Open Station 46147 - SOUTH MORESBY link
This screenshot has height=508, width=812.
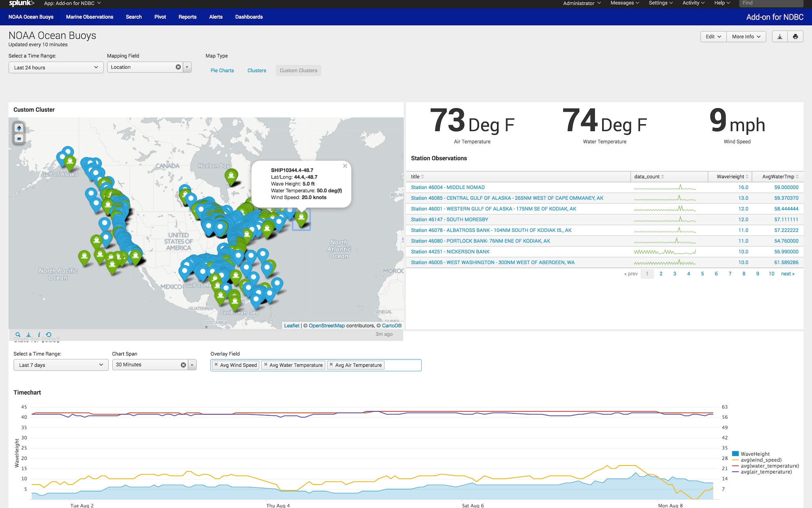pyautogui.click(x=450, y=219)
